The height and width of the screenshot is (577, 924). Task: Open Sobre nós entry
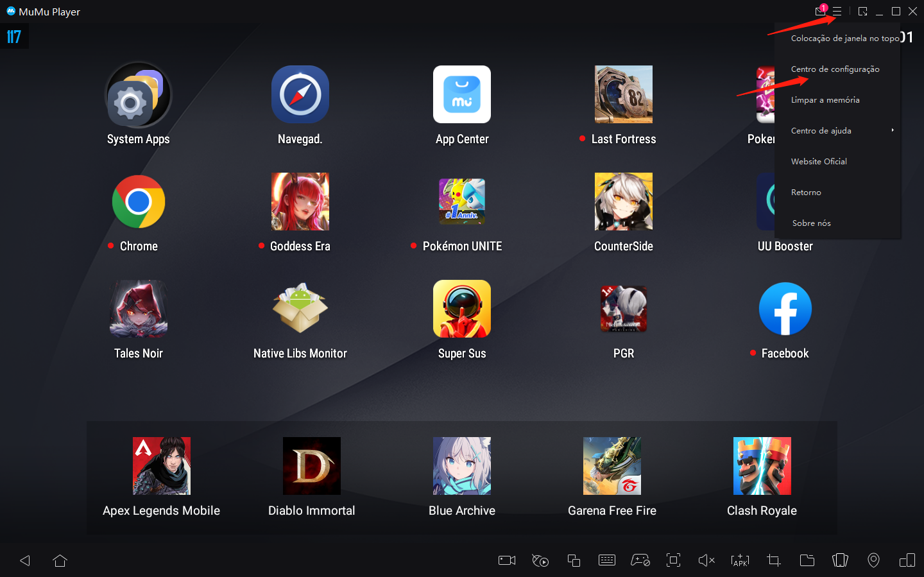[x=811, y=223]
